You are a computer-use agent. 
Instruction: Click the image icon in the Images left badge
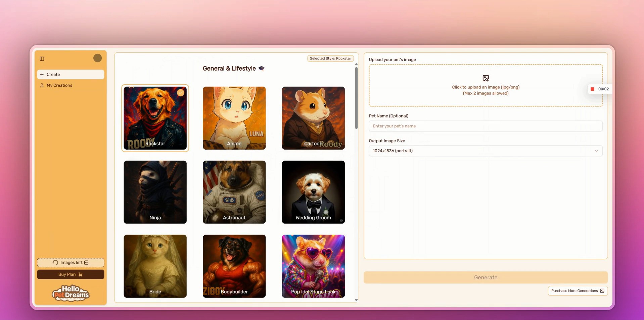coord(86,263)
